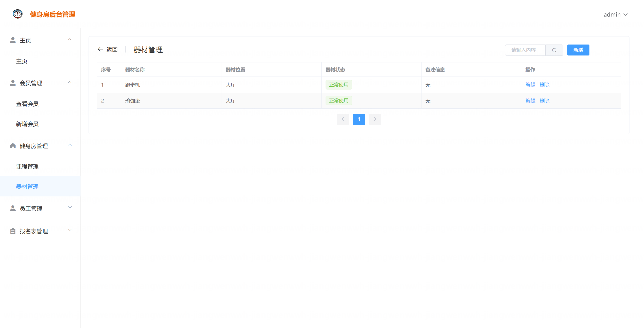
Task: Focus the 请输入内容 search field
Action: pyautogui.click(x=525, y=50)
